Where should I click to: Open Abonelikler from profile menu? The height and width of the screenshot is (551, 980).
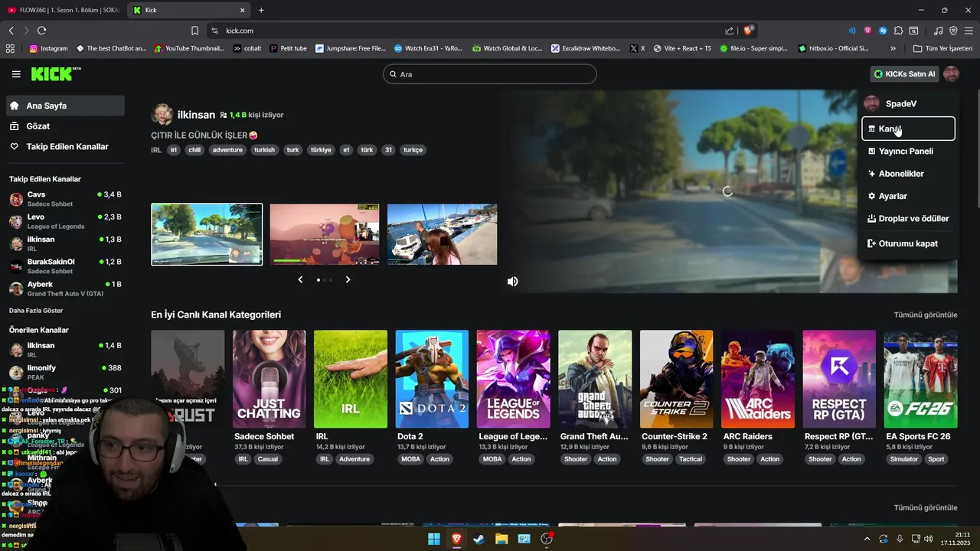pyautogui.click(x=908, y=174)
